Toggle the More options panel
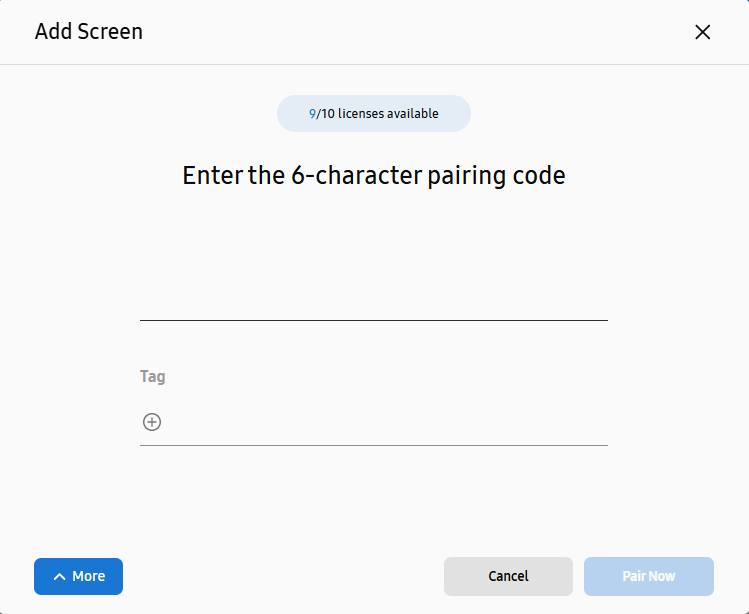The height and width of the screenshot is (614, 749). pos(78,576)
